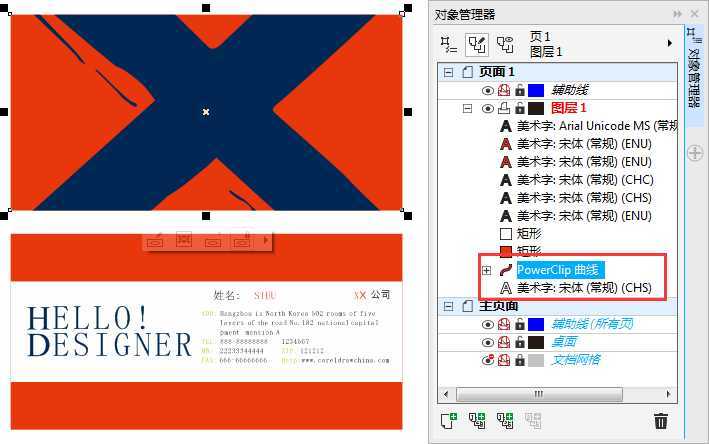The image size is (709, 444).
Task: Select the 辅助线(所有页) layer name
Action: coord(592,324)
